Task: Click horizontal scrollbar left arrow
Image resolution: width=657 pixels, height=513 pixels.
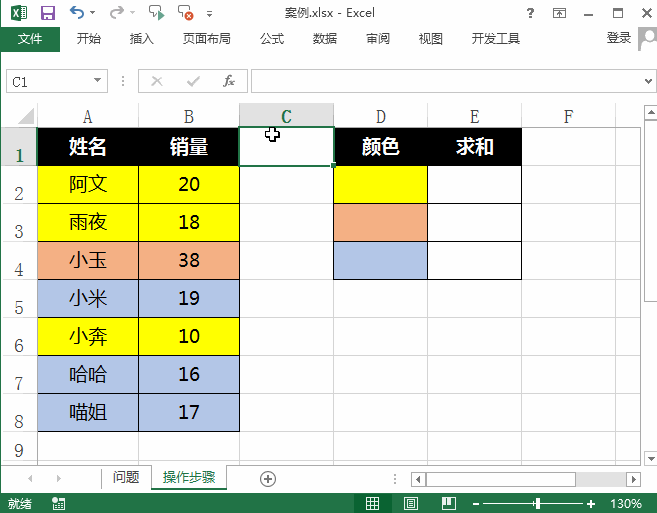Action: (x=418, y=479)
